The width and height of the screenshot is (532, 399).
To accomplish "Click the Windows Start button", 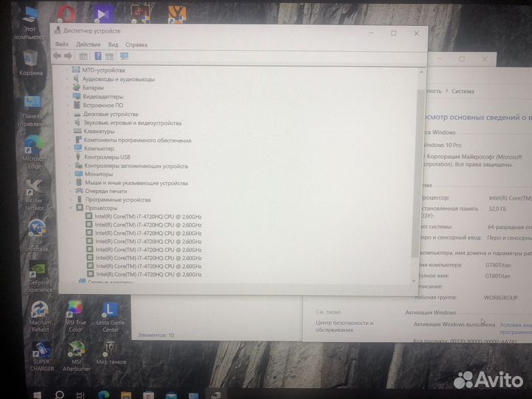I will (38, 395).
